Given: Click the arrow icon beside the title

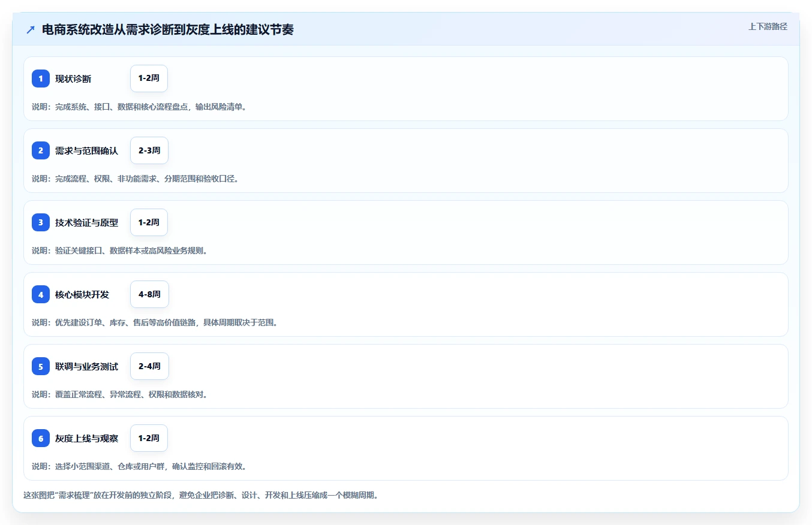Looking at the screenshot, I should (x=31, y=29).
